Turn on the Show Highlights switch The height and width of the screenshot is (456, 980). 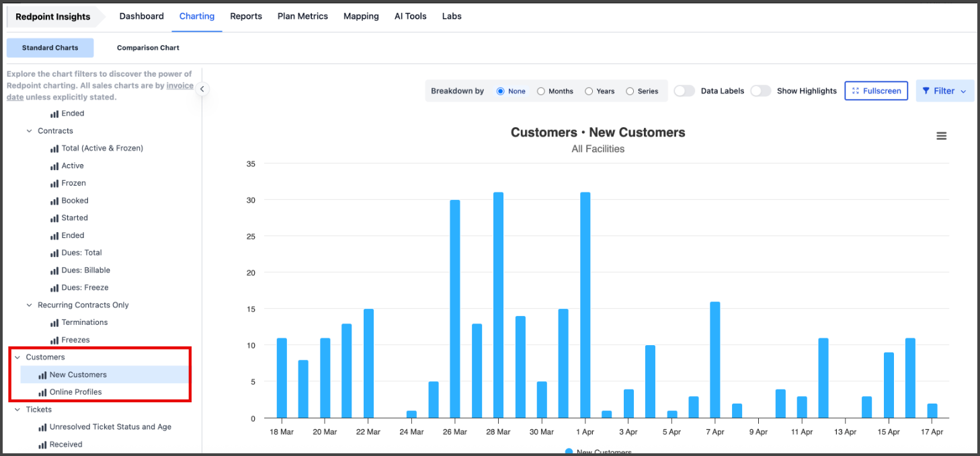coord(760,91)
